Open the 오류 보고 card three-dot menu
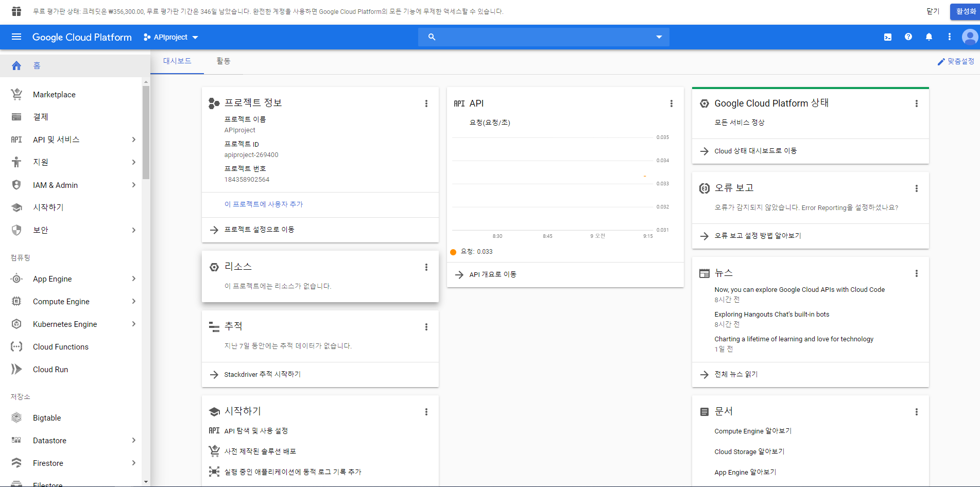The image size is (980, 487). coord(917,188)
